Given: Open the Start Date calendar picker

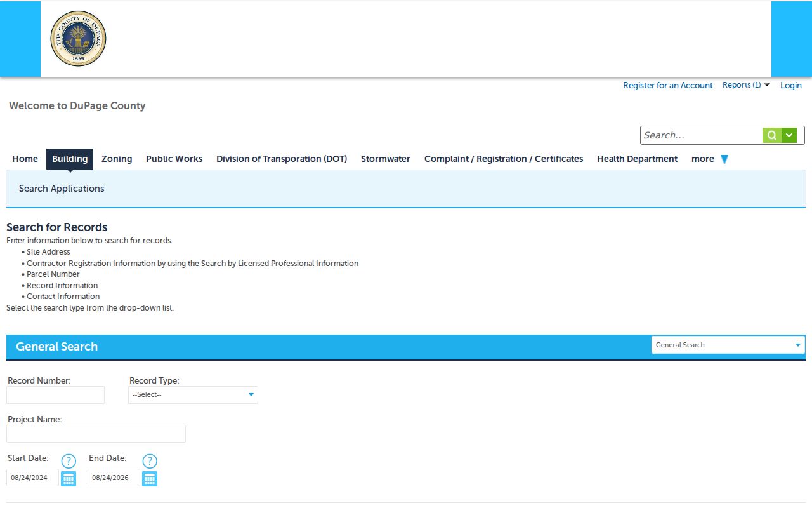Looking at the screenshot, I should coord(69,479).
